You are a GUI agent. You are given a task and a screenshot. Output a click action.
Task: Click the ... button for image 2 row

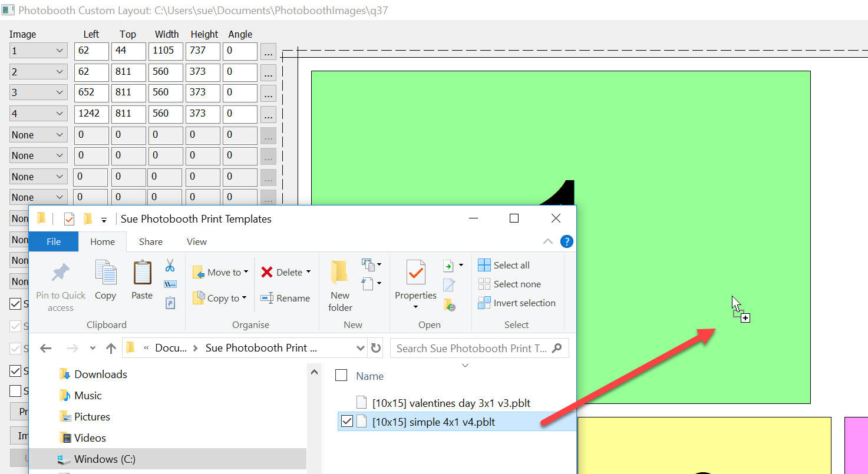268,73
